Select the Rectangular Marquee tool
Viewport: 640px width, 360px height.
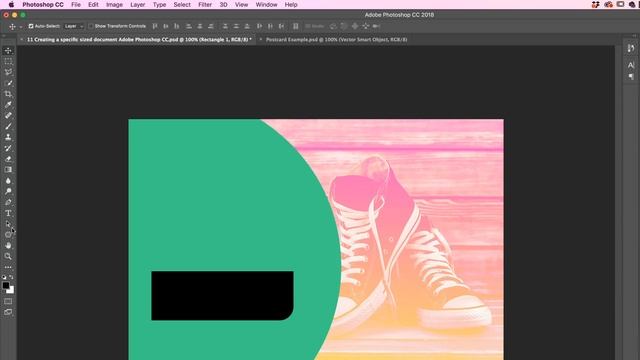pyautogui.click(x=8, y=62)
